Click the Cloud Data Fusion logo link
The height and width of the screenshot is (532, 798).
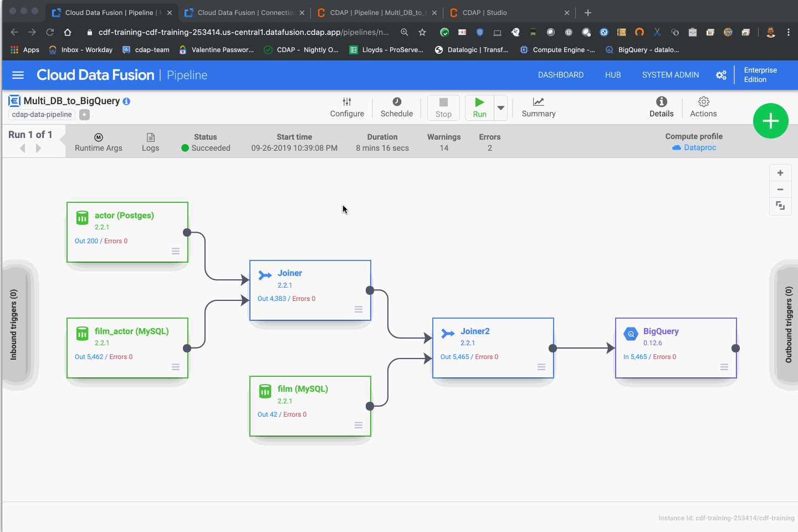[95, 75]
